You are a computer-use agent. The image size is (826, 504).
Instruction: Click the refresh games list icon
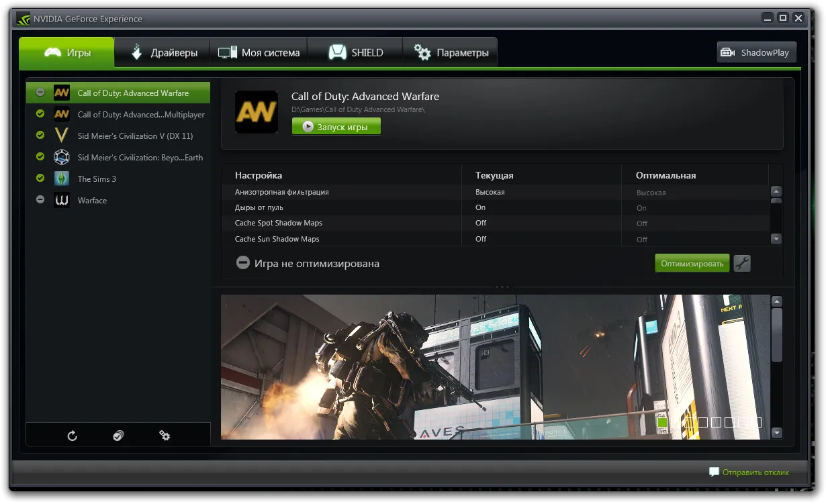click(73, 436)
